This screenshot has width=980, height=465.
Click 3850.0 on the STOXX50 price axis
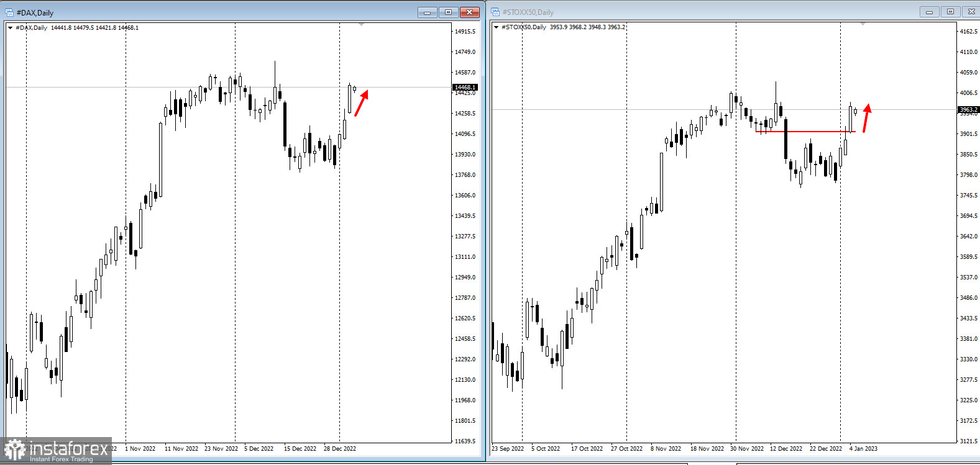coord(968,155)
